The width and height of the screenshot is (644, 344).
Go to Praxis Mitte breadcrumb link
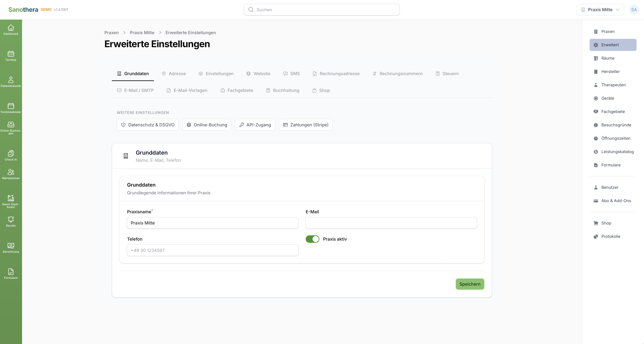(142, 33)
